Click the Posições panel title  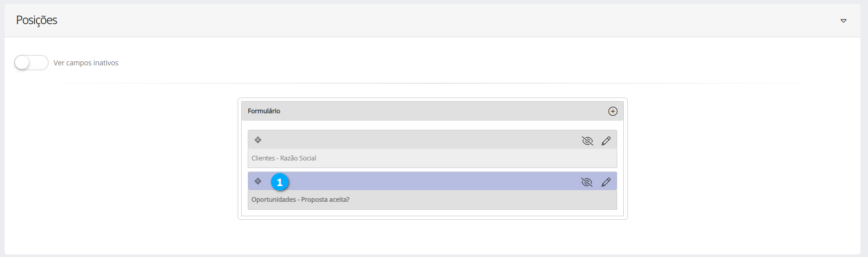point(37,20)
